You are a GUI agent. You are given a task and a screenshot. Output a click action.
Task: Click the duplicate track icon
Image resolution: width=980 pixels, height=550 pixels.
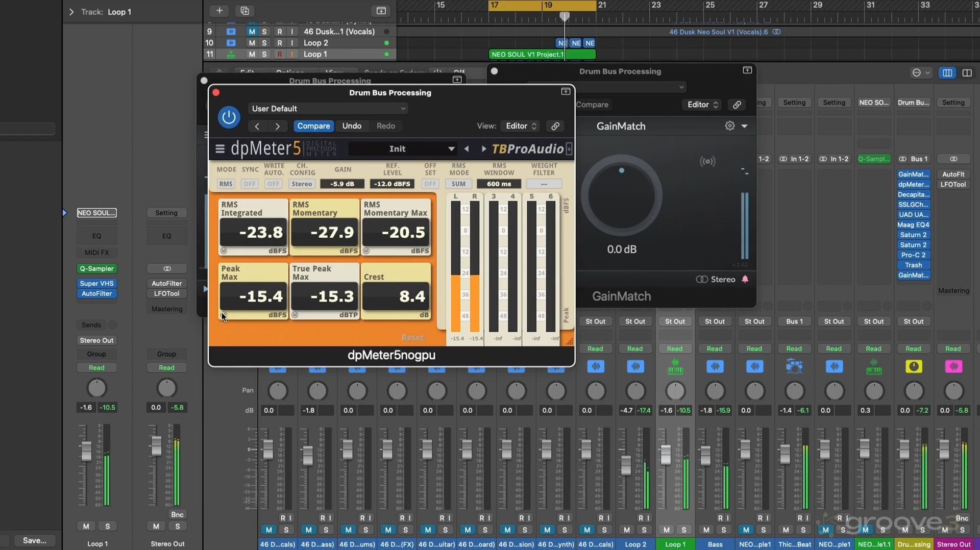pos(244,11)
